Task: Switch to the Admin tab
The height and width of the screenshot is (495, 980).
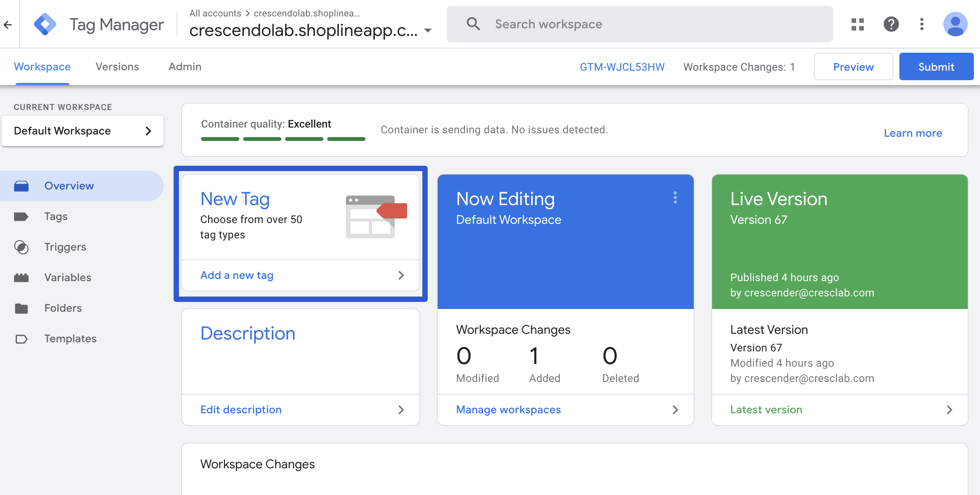Action: pos(185,67)
